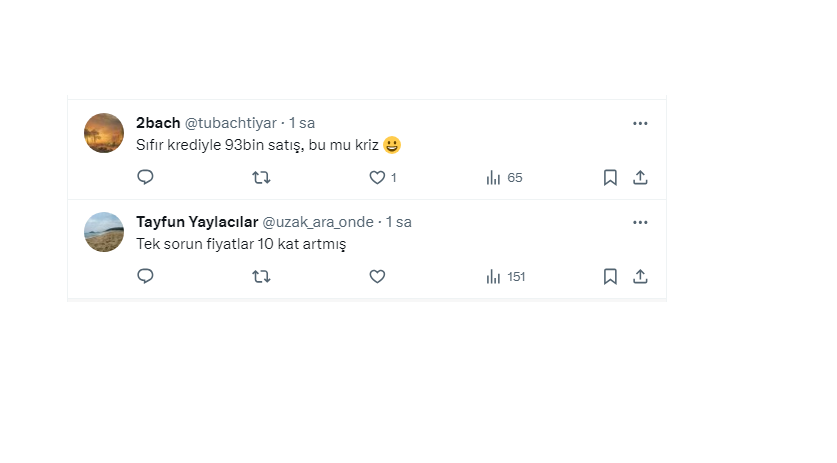View analytics of 2bach's tweet
The height and width of the screenshot is (463, 837).
tap(493, 177)
